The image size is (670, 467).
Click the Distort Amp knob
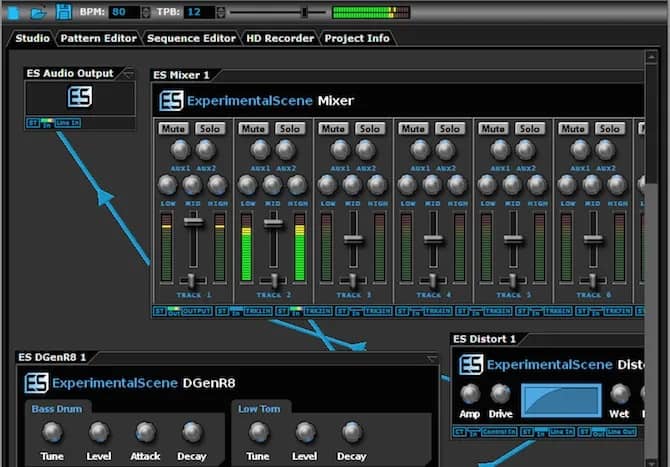(470, 394)
